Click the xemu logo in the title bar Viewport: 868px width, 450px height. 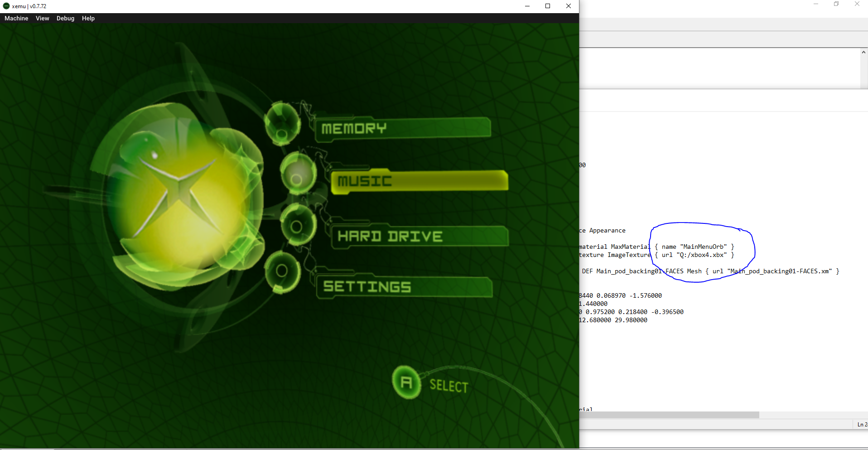click(6, 6)
